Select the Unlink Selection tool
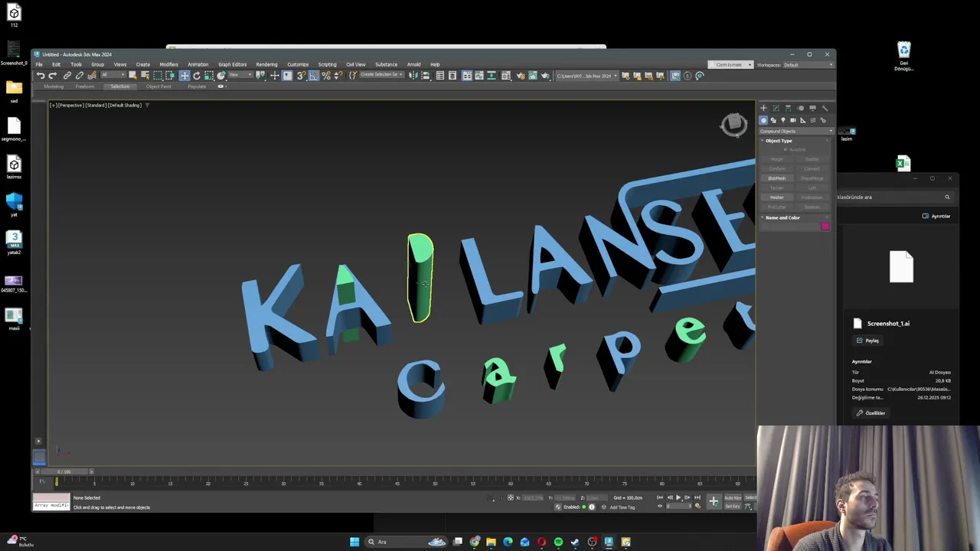The image size is (980, 551). click(x=80, y=75)
